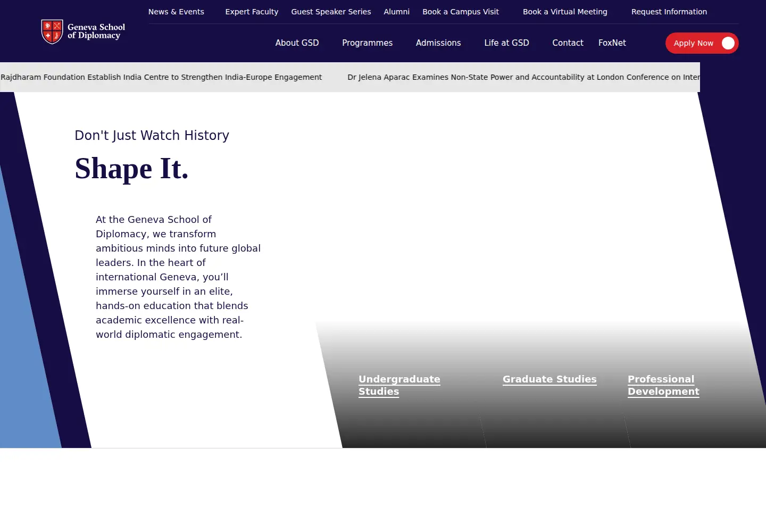This screenshot has height=532, width=766.
Task: Click the 'Don't Just Watch History' tagline
Action: pos(152,136)
